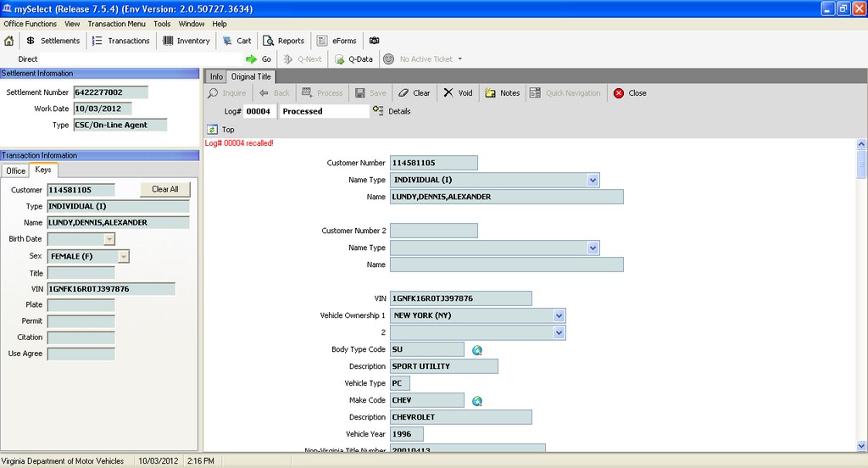Click the Plate field in Keys
Viewport: 868px width, 468px height.
click(81, 305)
